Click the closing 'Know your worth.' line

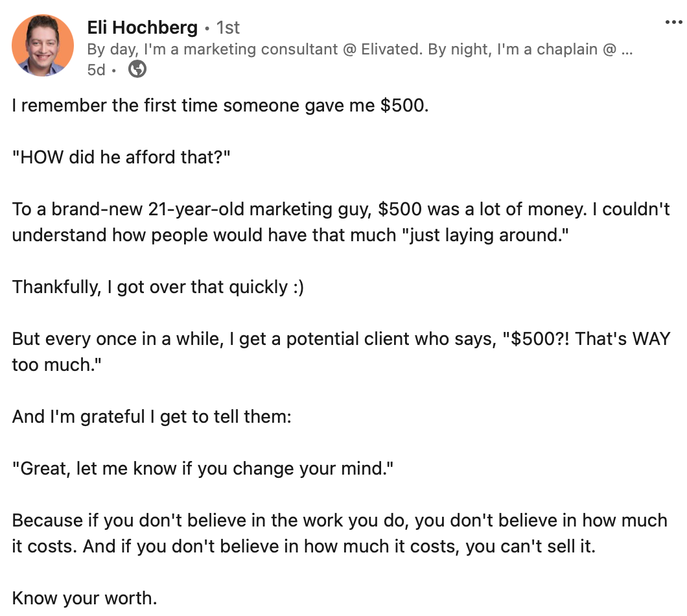point(84,598)
